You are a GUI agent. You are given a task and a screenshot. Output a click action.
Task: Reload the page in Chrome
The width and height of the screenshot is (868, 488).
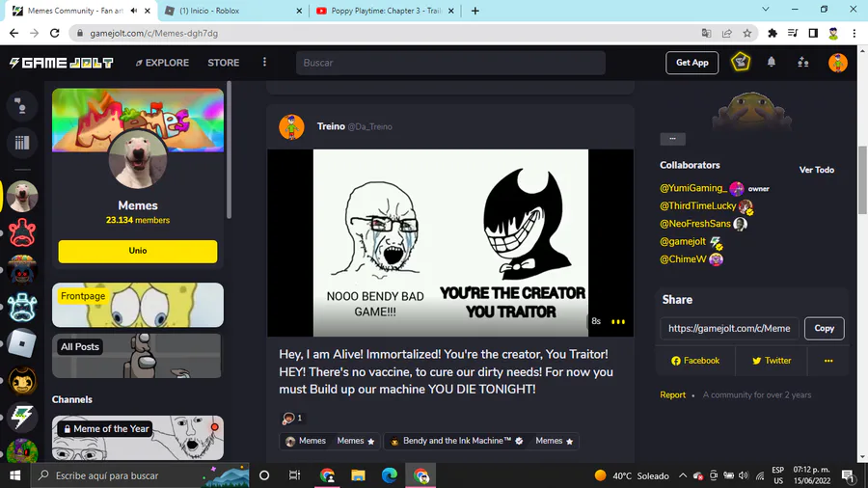[54, 33]
